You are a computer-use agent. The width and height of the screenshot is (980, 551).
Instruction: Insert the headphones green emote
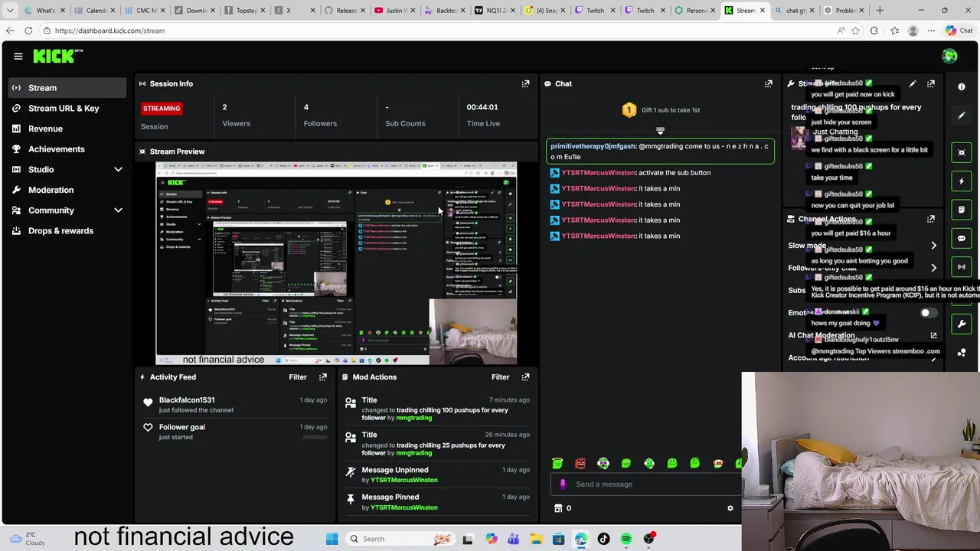click(649, 463)
